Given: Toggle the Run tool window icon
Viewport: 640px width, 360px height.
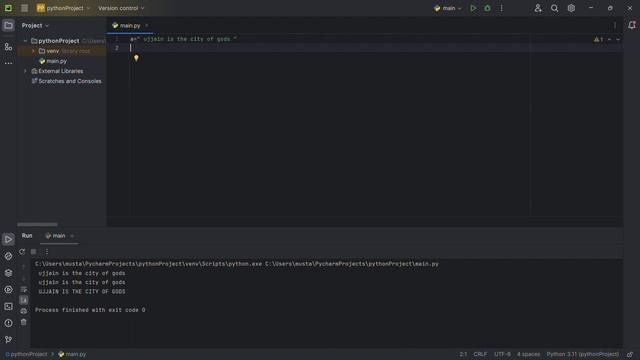Looking at the screenshot, I should 8,239.
